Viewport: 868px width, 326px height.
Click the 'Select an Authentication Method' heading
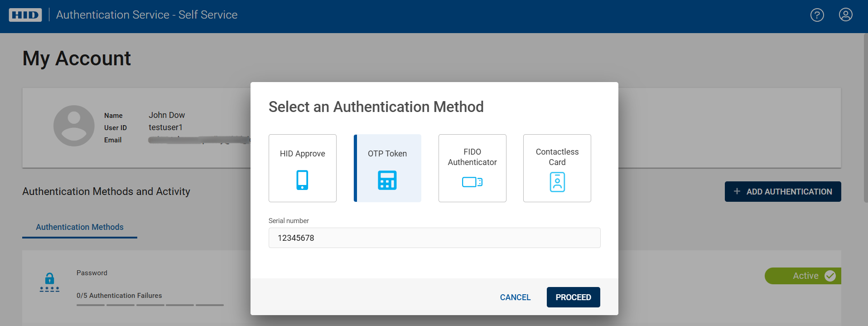pyautogui.click(x=376, y=107)
